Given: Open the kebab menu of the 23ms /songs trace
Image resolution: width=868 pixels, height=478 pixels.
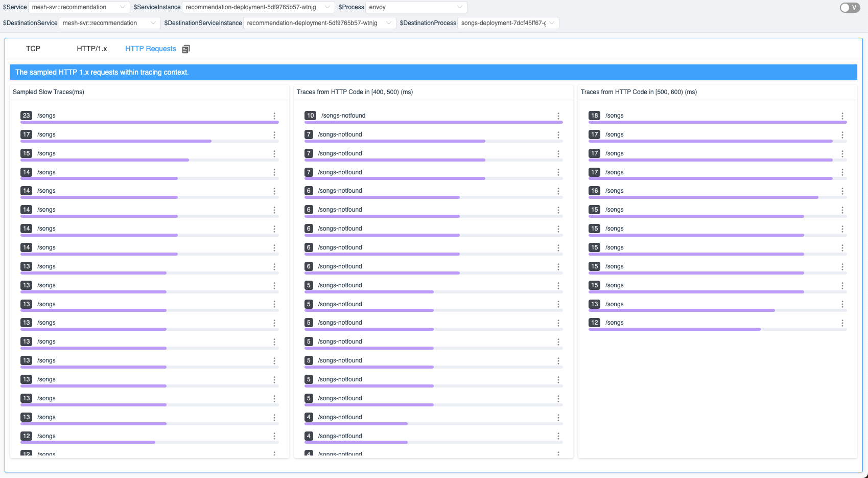Looking at the screenshot, I should [x=274, y=116].
